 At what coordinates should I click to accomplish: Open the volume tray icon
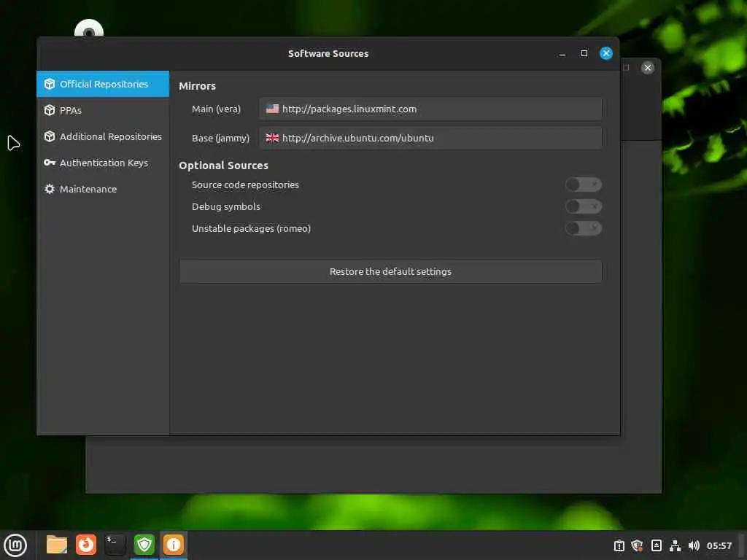click(x=694, y=545)
